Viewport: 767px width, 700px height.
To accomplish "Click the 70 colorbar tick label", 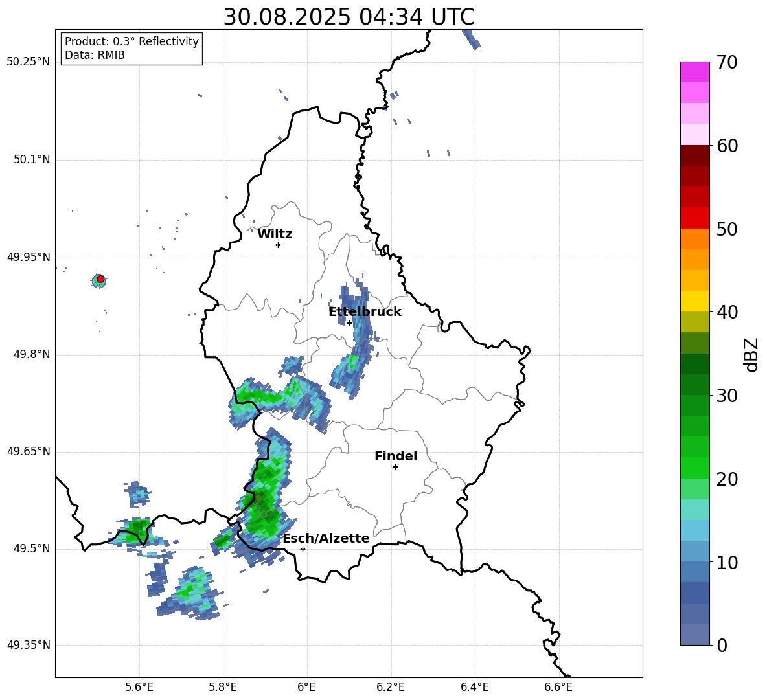I will click(x=727, y=62).
